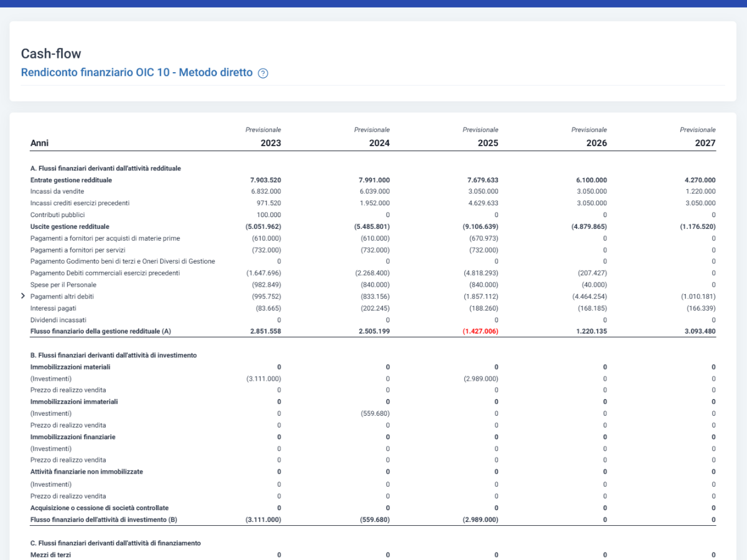
Task: Click section B attività di investimento heading
Action: 114,355
